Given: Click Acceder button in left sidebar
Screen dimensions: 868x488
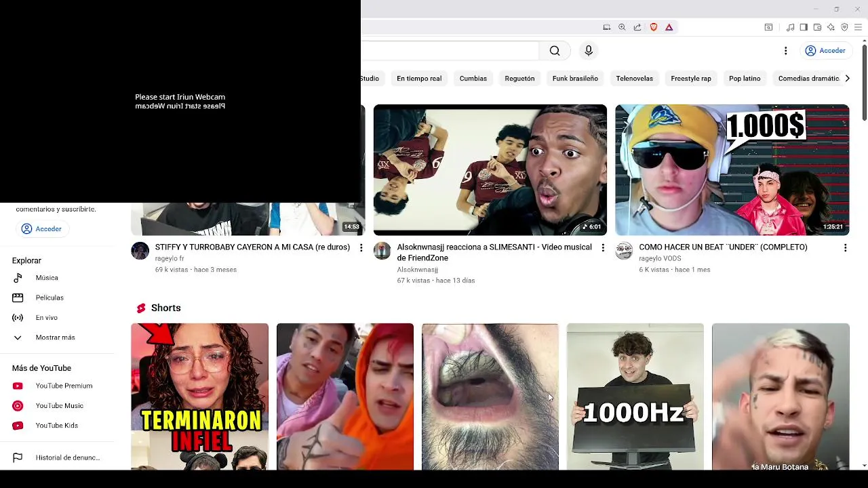Looking at the screenshot, I should 42,229.
